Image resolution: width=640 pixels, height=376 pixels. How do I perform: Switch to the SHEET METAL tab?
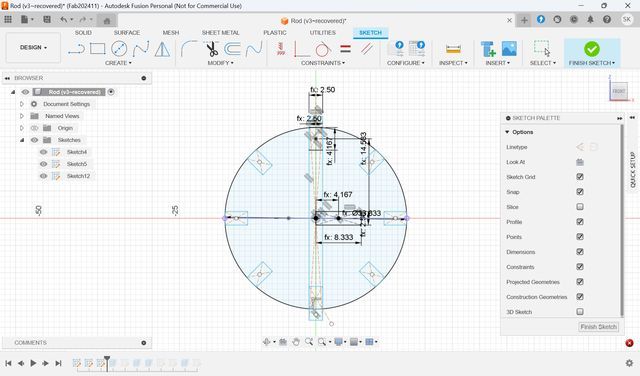tap(220, 33)
